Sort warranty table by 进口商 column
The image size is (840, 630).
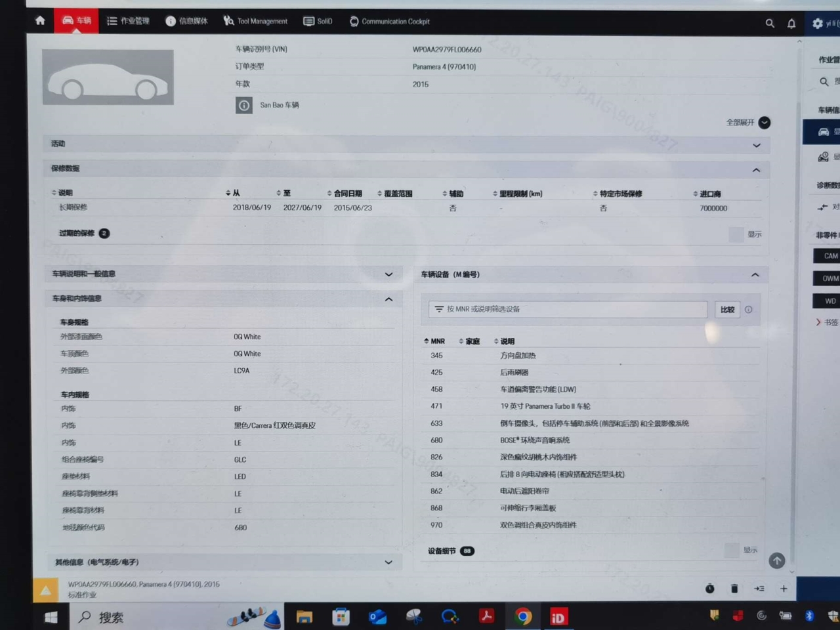[x=707, y=194]
